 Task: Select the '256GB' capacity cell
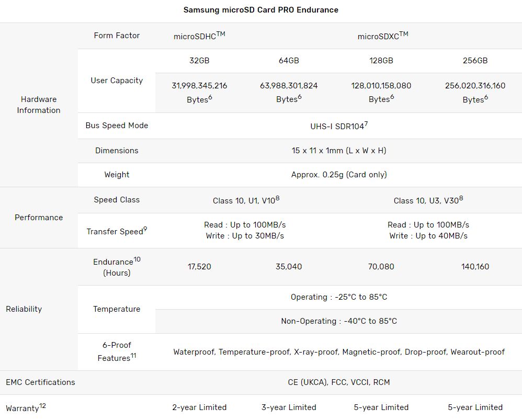(475, 61)
